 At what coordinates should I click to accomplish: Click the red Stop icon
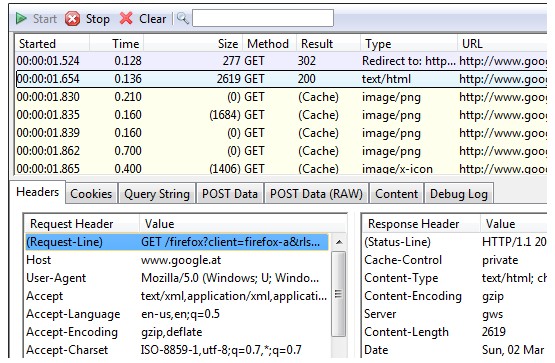(x=72, y=18)
